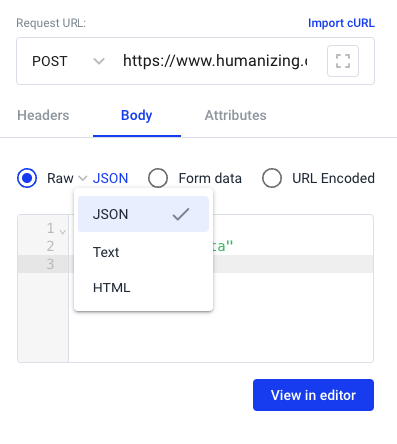Switch to the Attributes tab
The height and width of the screenshot is (444, 397).
coord(235,115)
